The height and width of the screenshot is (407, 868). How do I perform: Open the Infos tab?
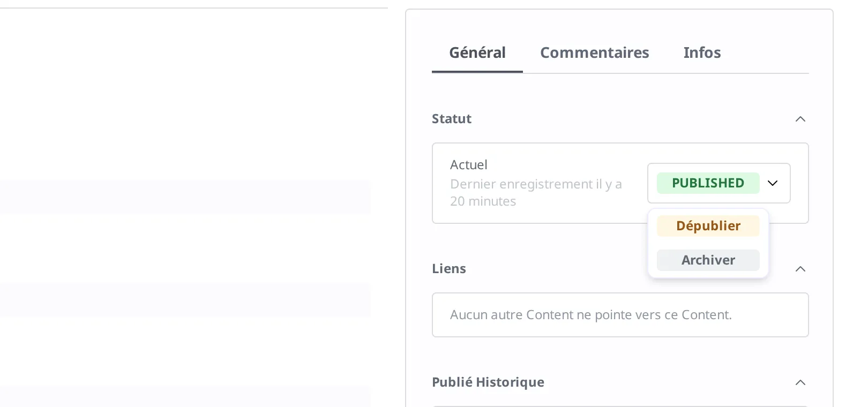point(702,52)
